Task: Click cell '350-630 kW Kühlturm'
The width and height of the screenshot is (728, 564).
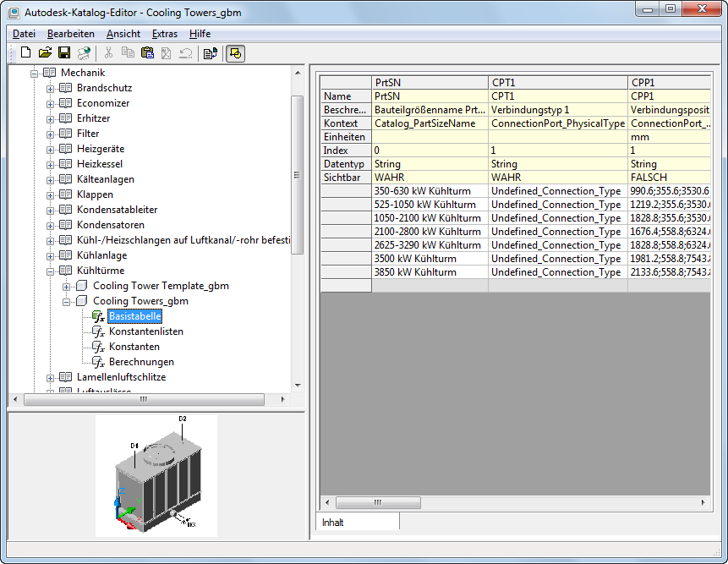Action: 430,191
